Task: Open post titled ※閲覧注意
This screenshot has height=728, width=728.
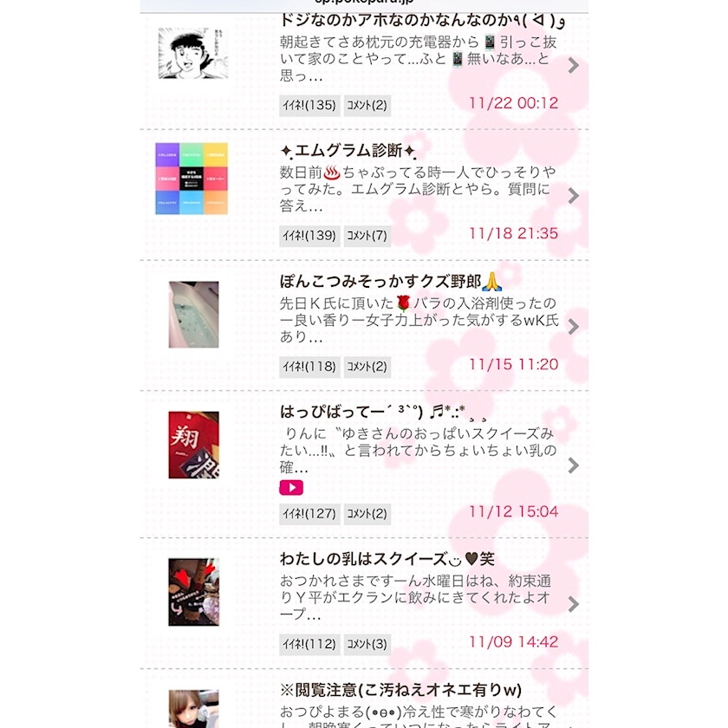Action: pos(400,691)
